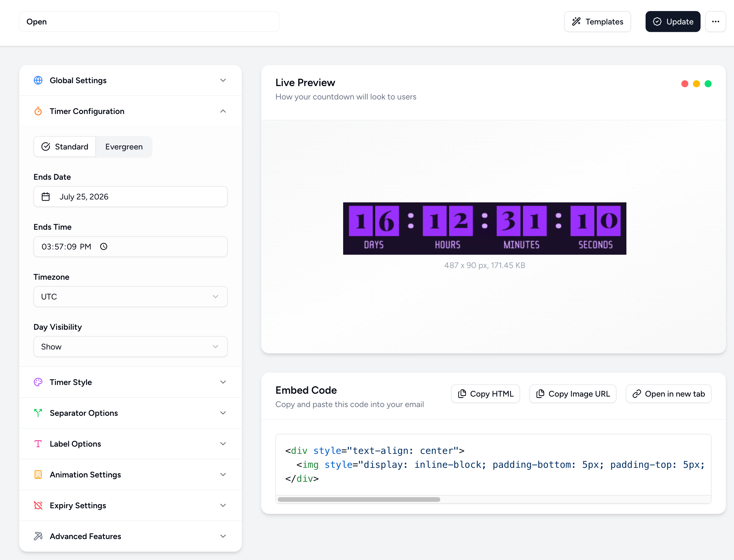Image resolution: width=734 pixels, height=560 pixels.
Task: Click the 'Embed Code' heading
Action: tap(306, 390)
